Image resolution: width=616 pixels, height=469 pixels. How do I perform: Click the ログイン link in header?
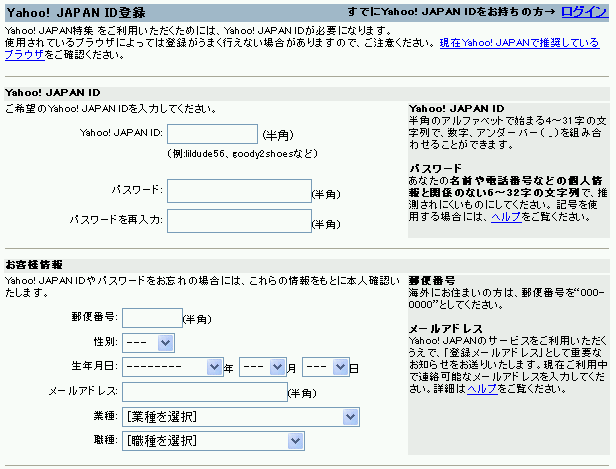tap(585, 12)
